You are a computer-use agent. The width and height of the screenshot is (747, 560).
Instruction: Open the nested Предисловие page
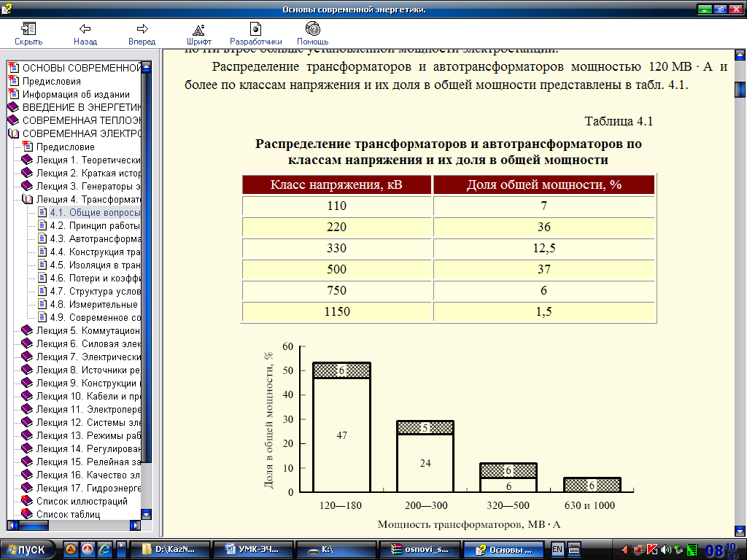coord(65,147)
